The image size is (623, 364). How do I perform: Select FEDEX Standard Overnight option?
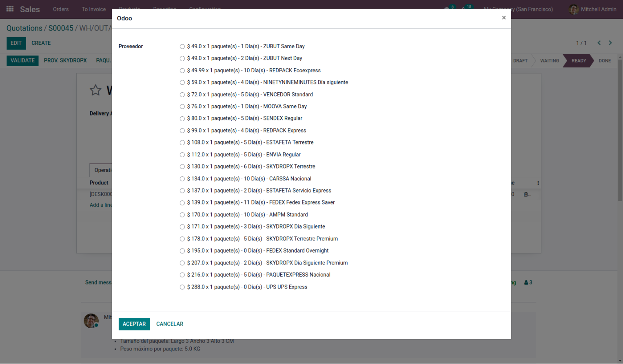pyautogui.click(x=182, y=251)
